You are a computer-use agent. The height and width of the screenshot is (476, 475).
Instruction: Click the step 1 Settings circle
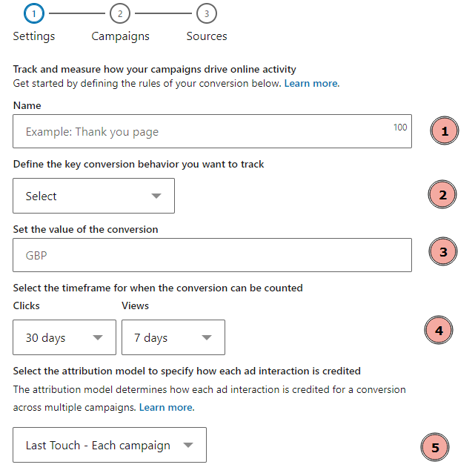point(34,13)
